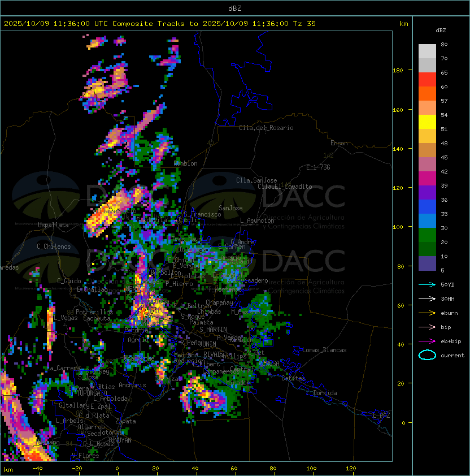
Task: Click the 'current' legend label
Action: tap(452, 356)
